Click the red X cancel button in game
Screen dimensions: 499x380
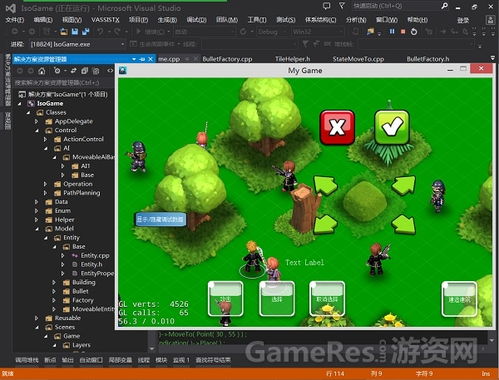pyautogui.click(x=337, y=127)
